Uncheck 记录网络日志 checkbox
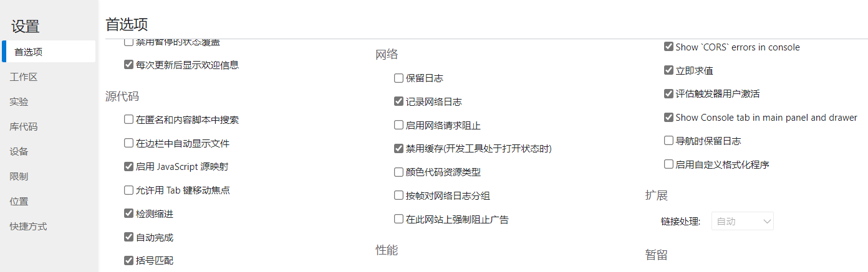 click(399, 101)
